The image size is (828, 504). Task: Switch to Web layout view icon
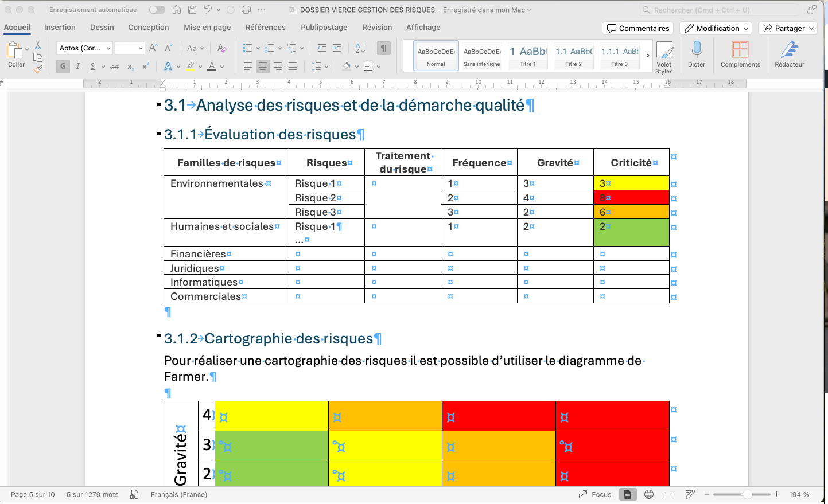coord(648,494)
